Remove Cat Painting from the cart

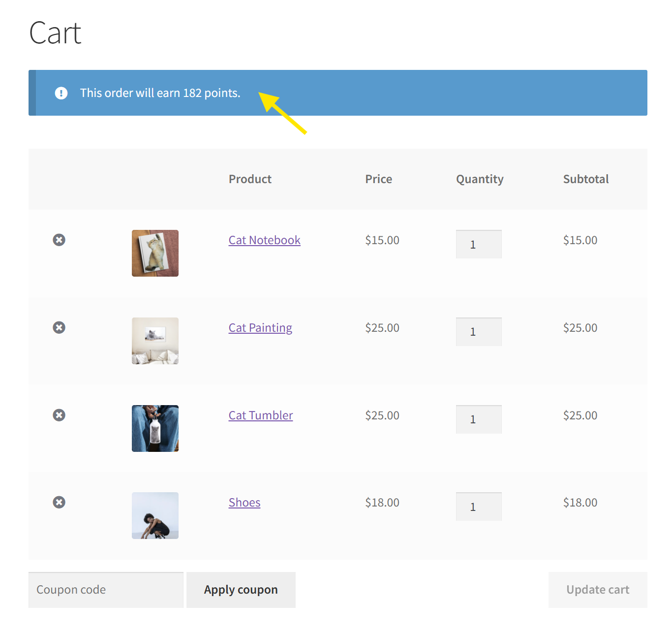pyautogui.click(x=59, y=327)
